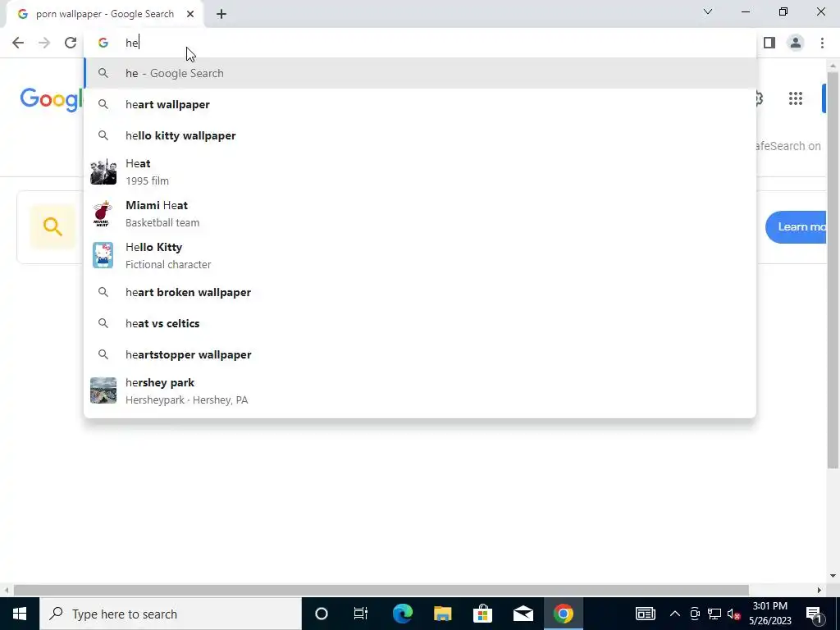The height and width of the screenshot is (630, 840).
Task: Click the Chrome icon on the taskbar
Action: coord(563,614)
